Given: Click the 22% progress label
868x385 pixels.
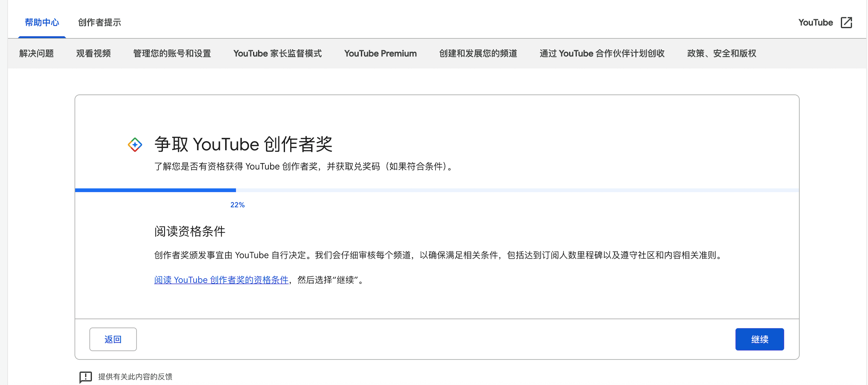Looking at the screenshot, I should point(237,205).
